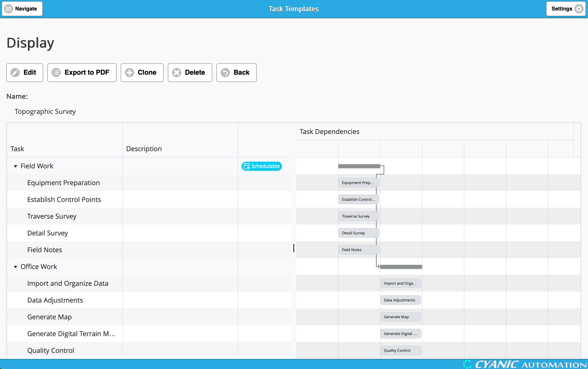The image size is (588, 369).
Task: Select the Traverse Survey task row
Action: [149, 216]
